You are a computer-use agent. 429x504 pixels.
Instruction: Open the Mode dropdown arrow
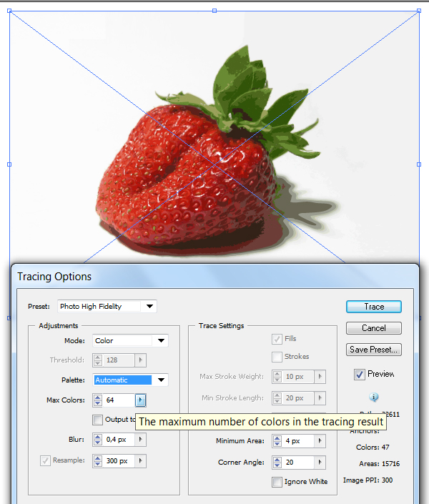tap(161, 341)
